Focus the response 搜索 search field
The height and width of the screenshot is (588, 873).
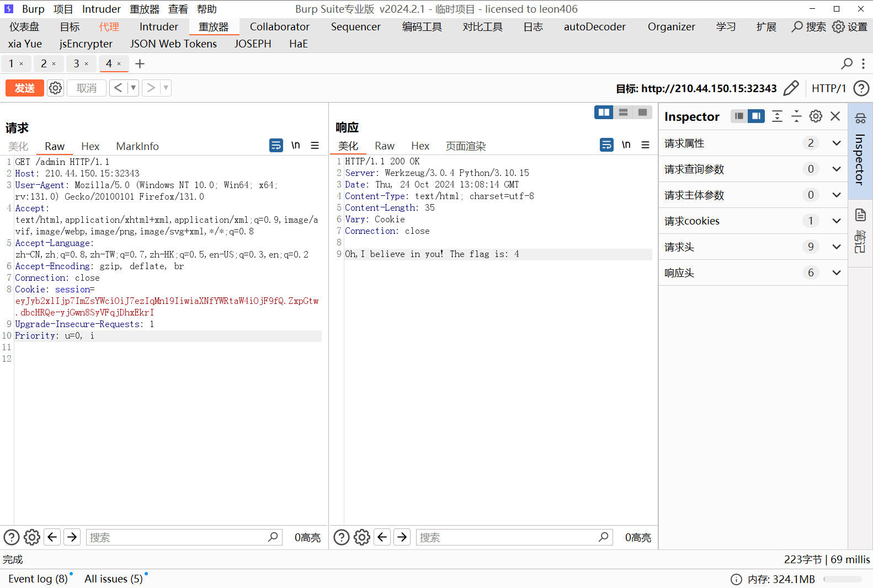[x=514, y=537]
